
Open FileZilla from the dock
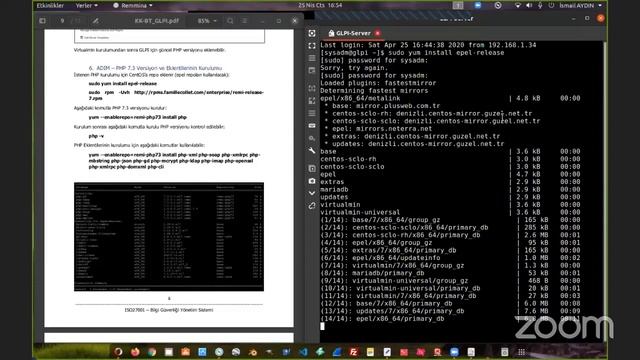(x=353, y=352)
